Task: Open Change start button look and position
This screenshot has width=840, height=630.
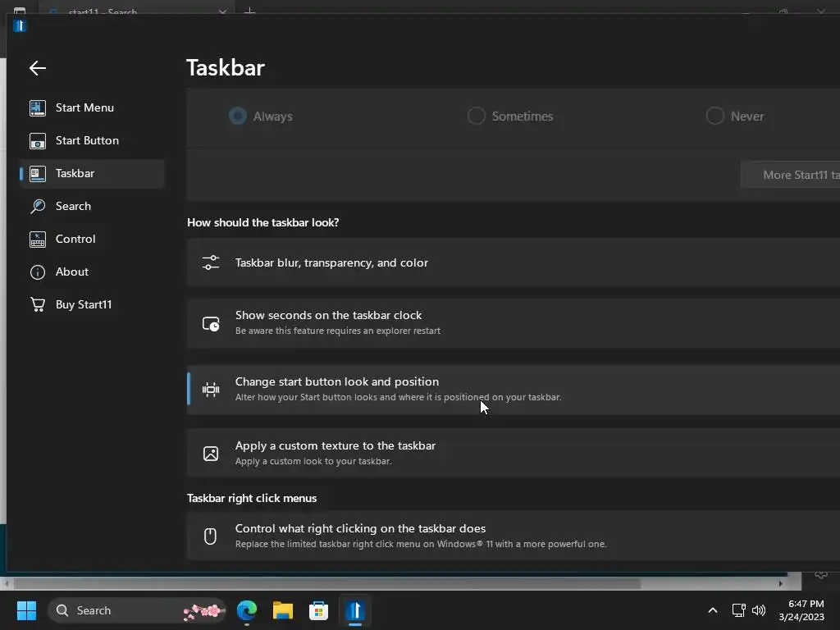Action: (x=514, y=390)
